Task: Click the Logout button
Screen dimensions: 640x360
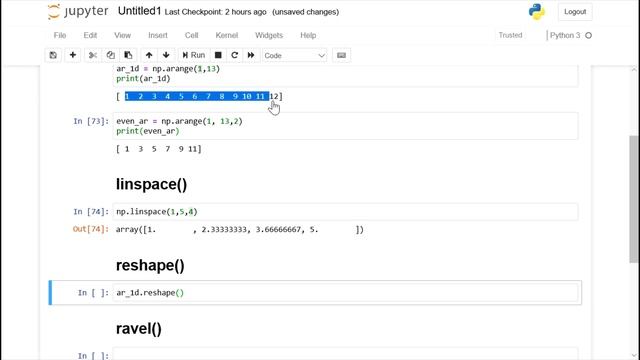Action: (x=575, y=12)
